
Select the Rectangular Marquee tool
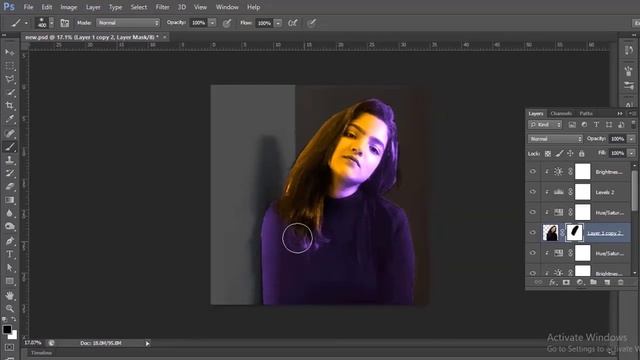pyautogui.click(x=10, y=66)
